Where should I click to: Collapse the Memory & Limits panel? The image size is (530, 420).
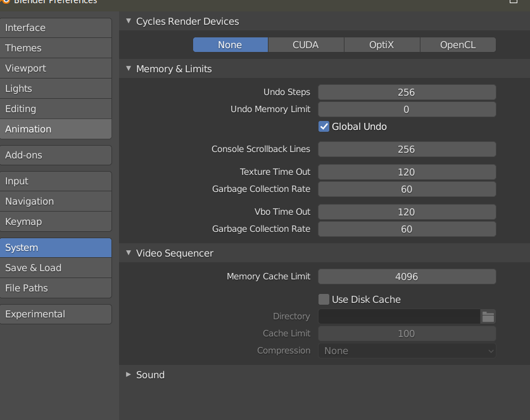tap(129, 68)
